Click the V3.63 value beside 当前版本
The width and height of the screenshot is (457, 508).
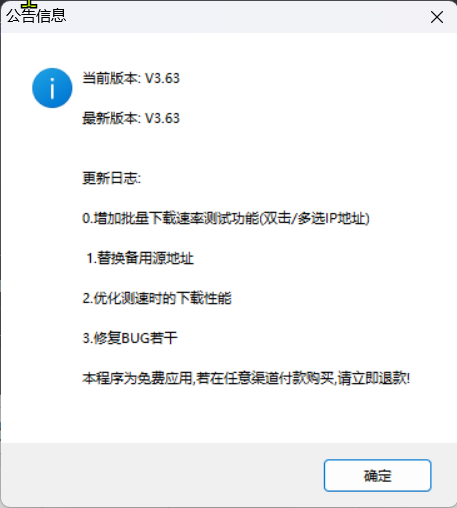pos(162,78)
